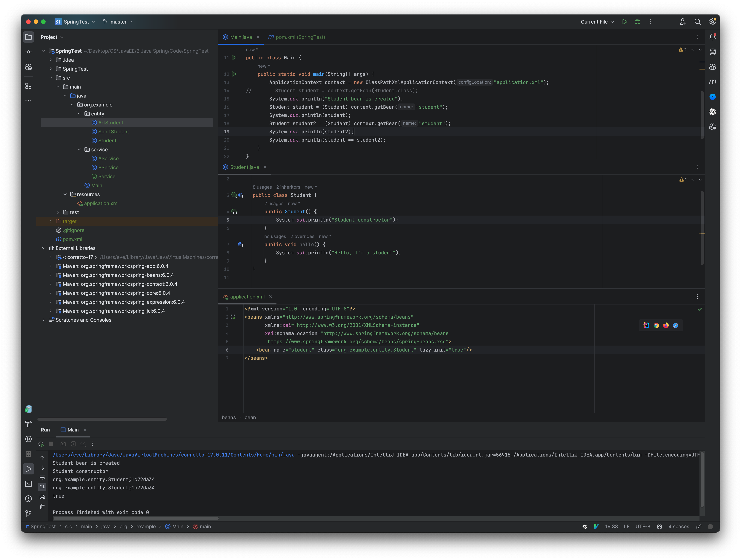Image resolution: width=741 pixels, height=560 pixels.
Task: Clear the Run console with the trash icon
Action: point(42,506)
